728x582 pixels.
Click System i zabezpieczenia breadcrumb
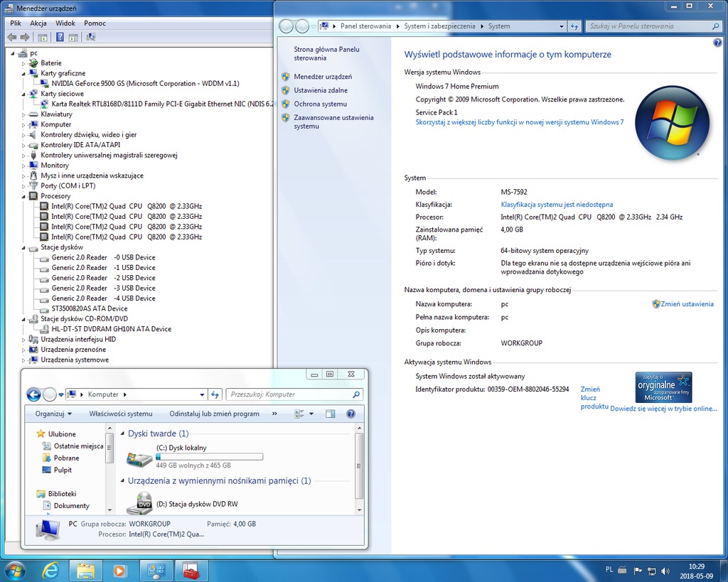pos(439,26)
